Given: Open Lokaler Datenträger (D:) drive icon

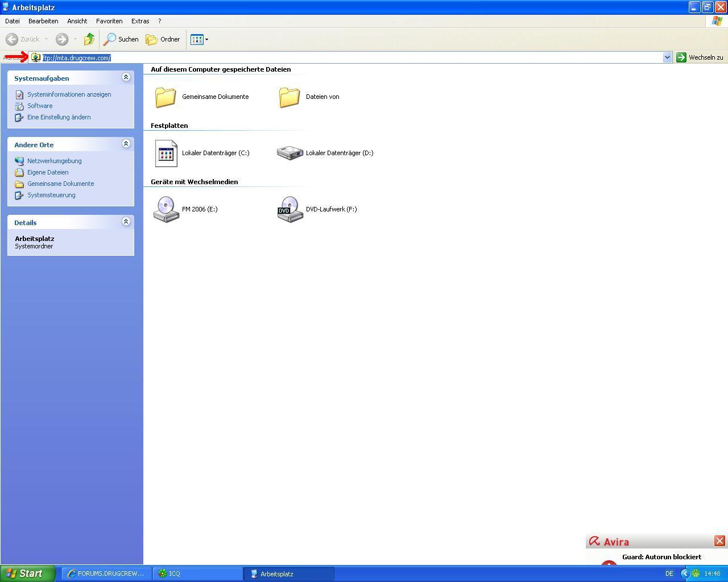Looking at the screenshot, I should pyautogui.click(x=290, y=153).
